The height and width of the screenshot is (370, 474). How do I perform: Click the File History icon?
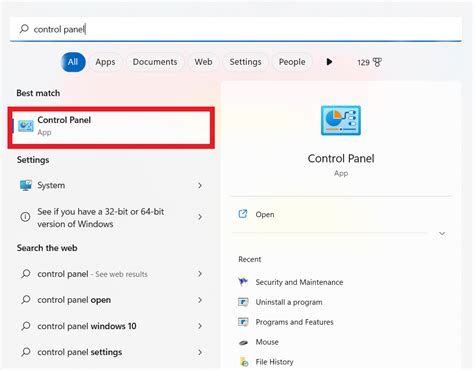[x=244, y=362]
